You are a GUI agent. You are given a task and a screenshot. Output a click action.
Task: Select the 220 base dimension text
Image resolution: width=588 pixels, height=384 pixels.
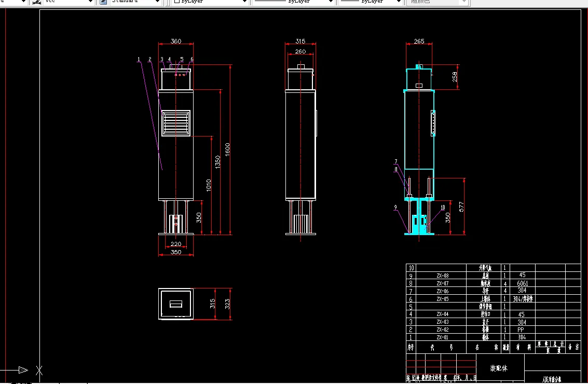click(176, 244)
